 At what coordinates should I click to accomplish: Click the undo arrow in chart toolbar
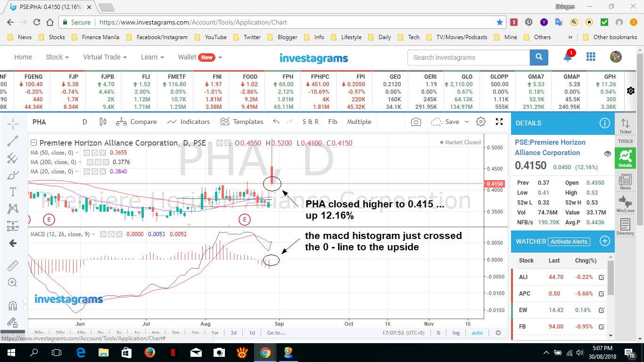pos(276,122)
